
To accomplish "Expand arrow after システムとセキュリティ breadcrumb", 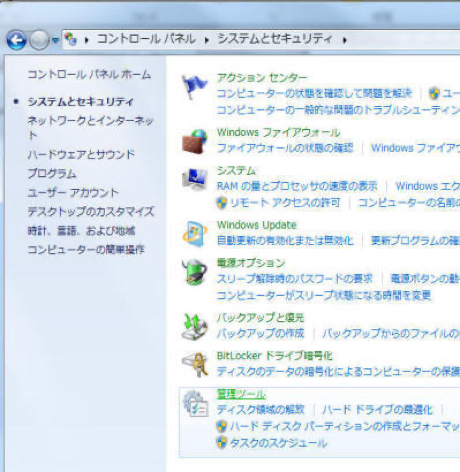I will click(x=345, y=40).
